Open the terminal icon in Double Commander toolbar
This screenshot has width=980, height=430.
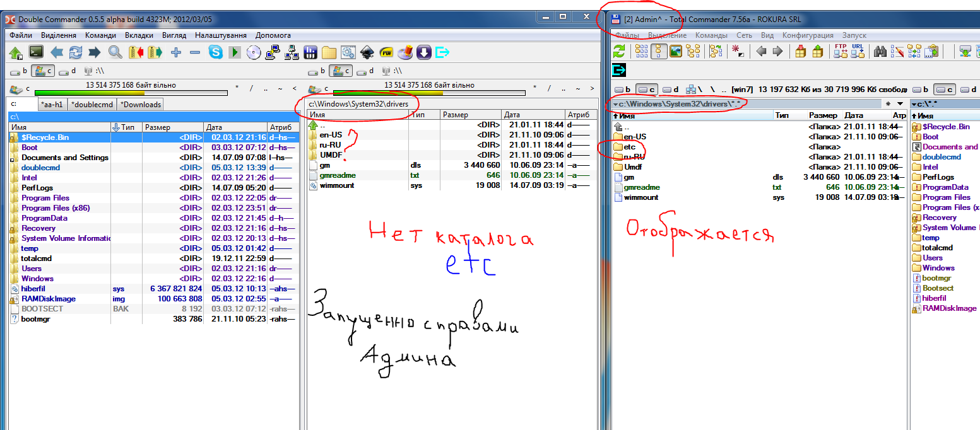37,52
